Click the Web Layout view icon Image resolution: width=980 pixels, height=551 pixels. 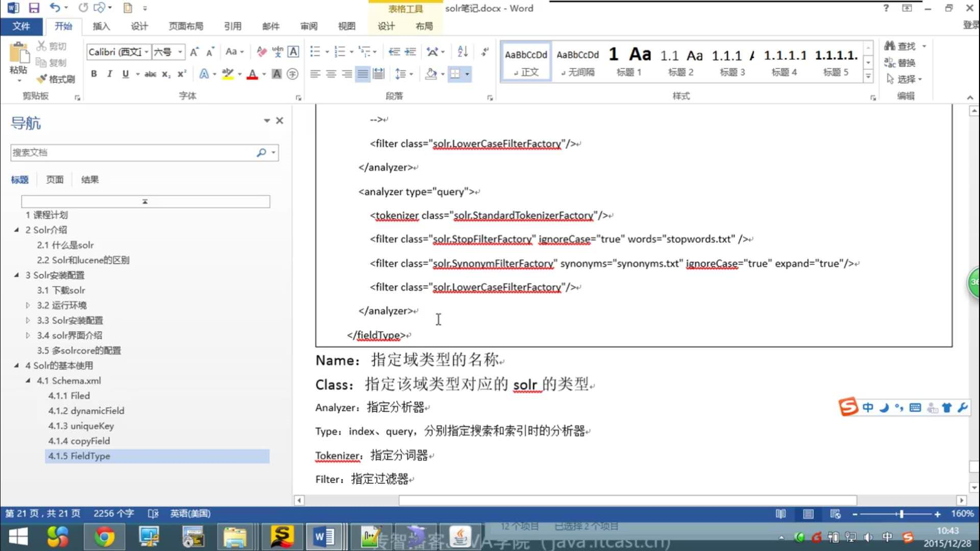(x=836, y=514)
